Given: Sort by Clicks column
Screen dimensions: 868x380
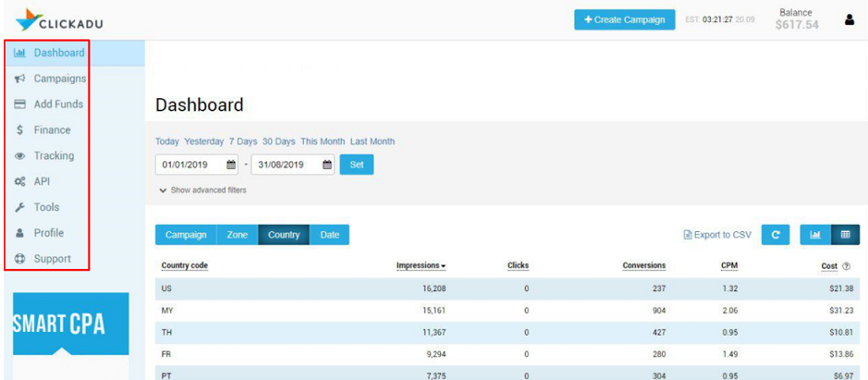Looking at the screenshot, I should coord(519,266).
